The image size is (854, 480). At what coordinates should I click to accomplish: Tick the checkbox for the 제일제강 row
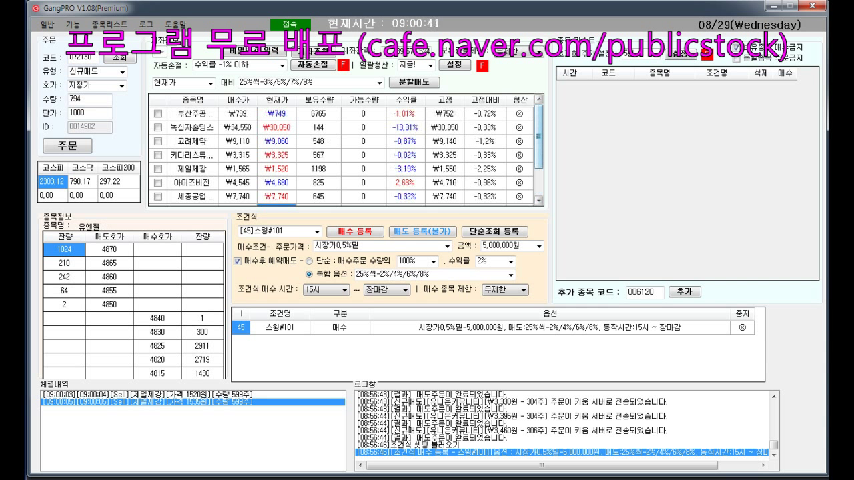click(x=158, y=169)
